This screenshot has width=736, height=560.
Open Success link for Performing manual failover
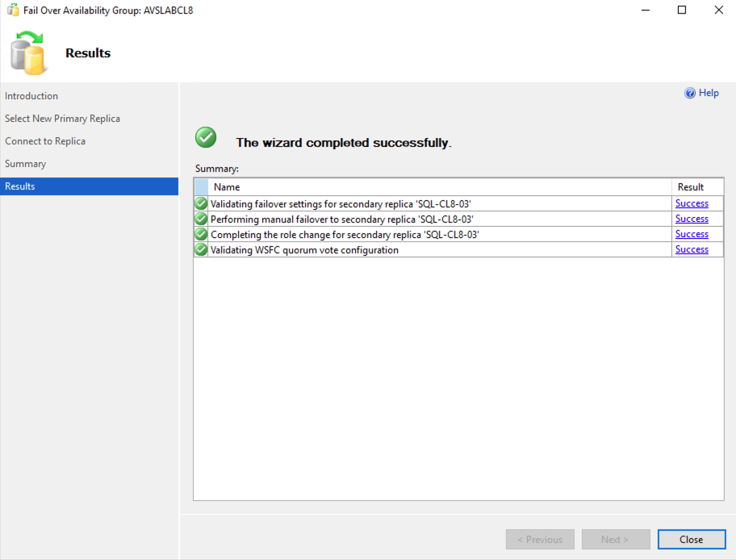point(692,219)
